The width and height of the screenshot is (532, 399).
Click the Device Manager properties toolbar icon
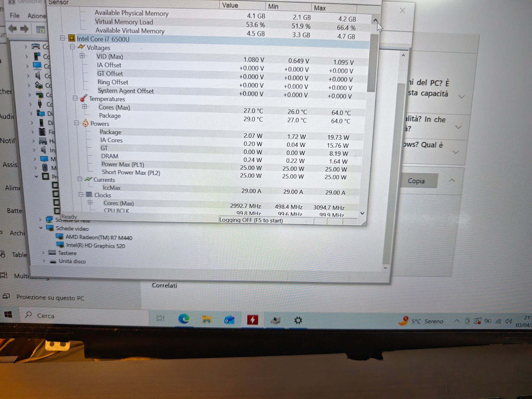point(41,30)
